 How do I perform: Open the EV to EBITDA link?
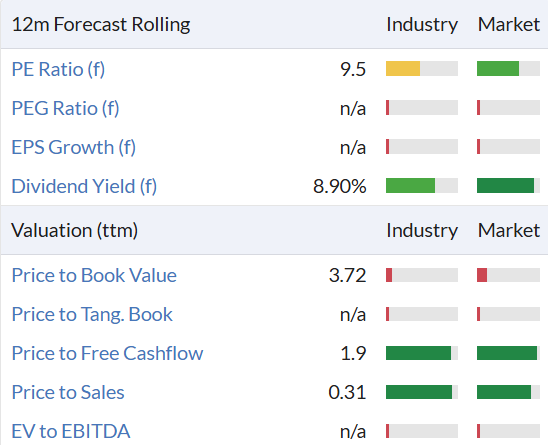click(71, 431)
